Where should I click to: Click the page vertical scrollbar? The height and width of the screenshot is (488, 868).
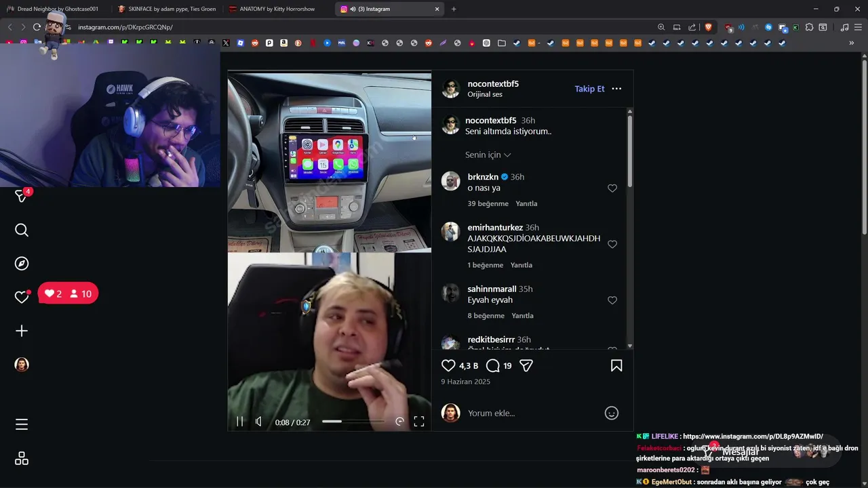tap(864, 146)
